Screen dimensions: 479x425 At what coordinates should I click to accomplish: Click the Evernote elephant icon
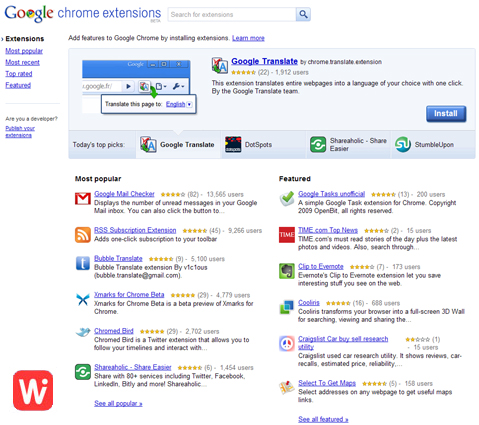click(287, 271)
